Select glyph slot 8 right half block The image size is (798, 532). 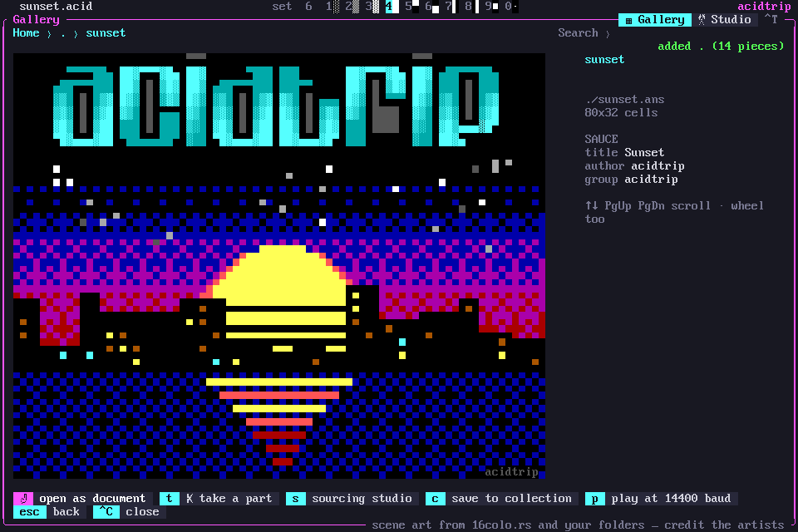tap(472, 7)
